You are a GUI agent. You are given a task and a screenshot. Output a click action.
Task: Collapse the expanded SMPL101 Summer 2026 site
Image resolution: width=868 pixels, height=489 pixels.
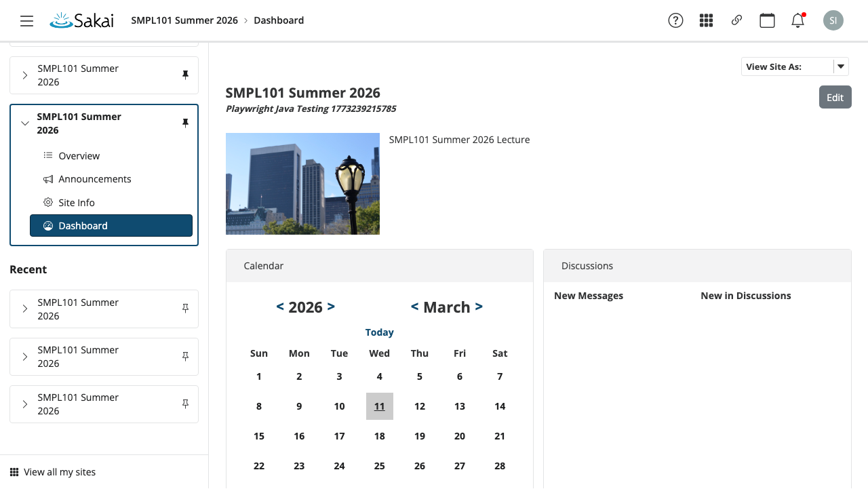(25, 123)
